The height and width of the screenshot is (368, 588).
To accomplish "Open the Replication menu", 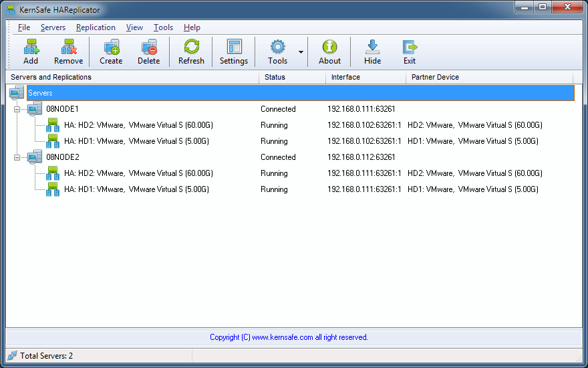I will [96, 27].
